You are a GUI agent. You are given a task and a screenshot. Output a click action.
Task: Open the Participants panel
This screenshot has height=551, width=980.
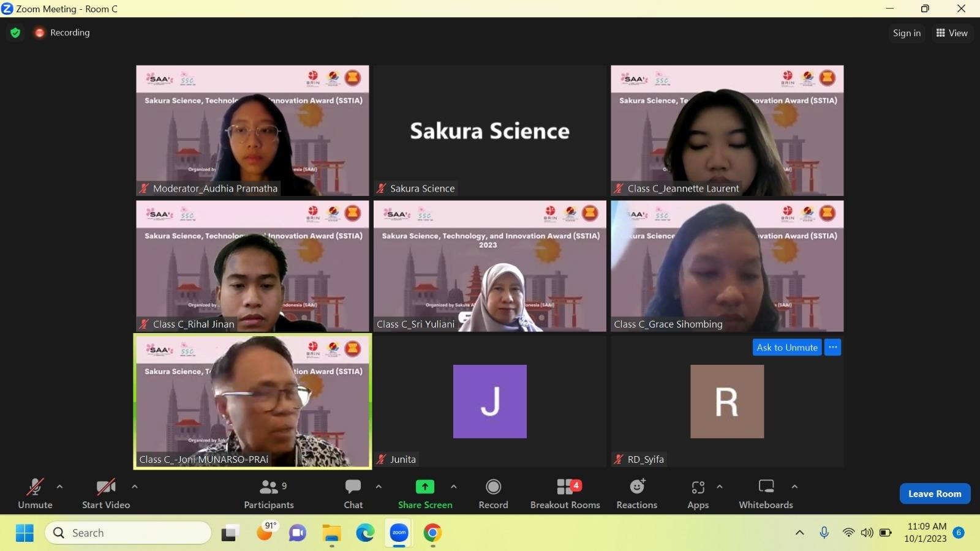(x=268, y=493)
